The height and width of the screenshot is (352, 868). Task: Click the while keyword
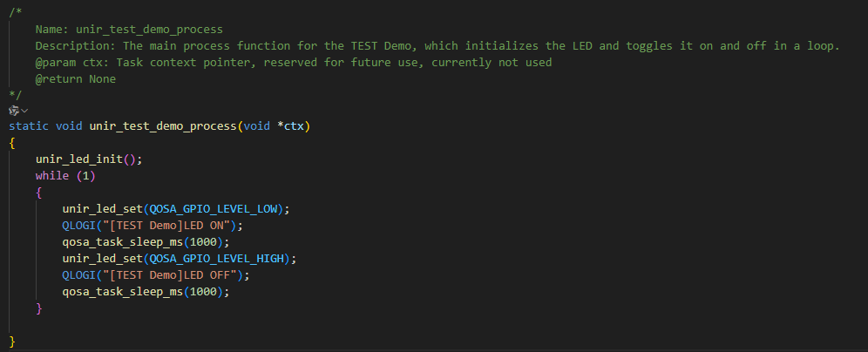52,176
